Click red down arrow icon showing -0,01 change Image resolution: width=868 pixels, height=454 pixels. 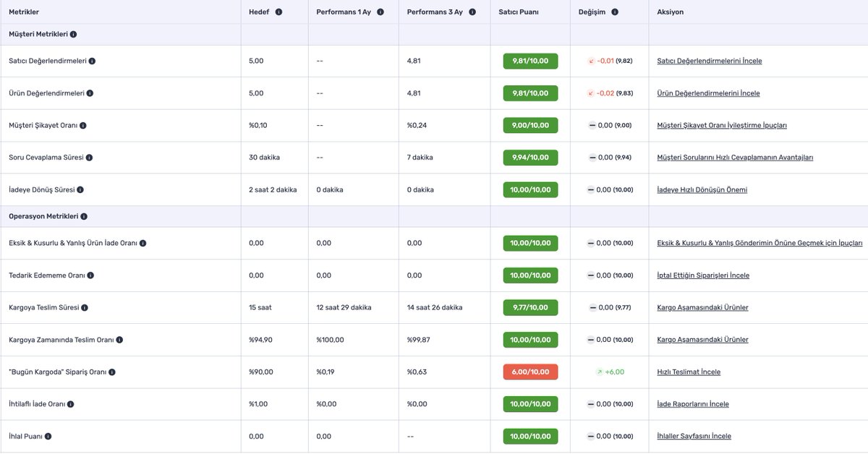click(591, 61)
